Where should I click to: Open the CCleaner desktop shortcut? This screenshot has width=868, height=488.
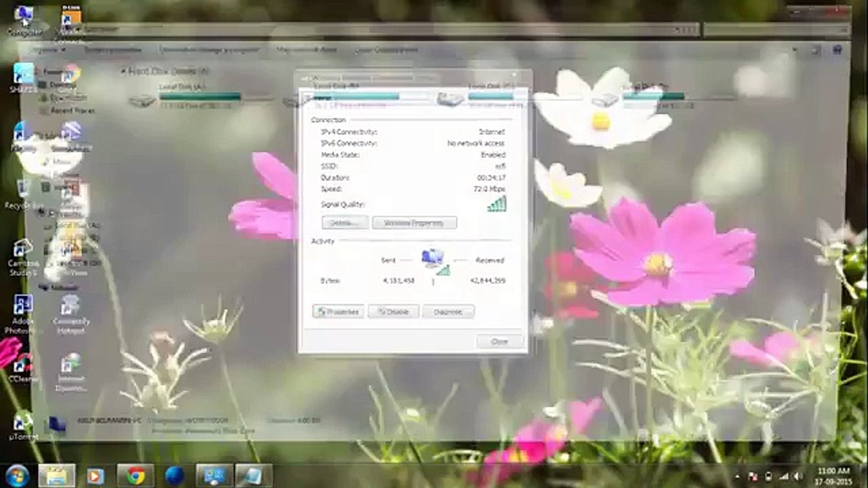point(23,368)
